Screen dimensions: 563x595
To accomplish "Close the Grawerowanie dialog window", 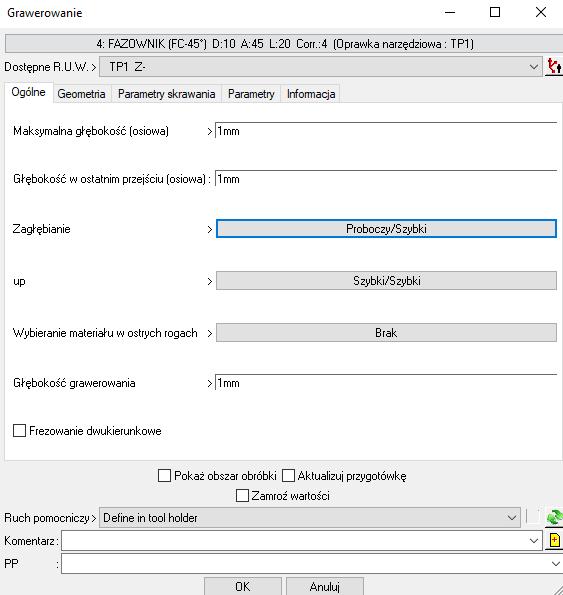I will [x=541, y=12].
